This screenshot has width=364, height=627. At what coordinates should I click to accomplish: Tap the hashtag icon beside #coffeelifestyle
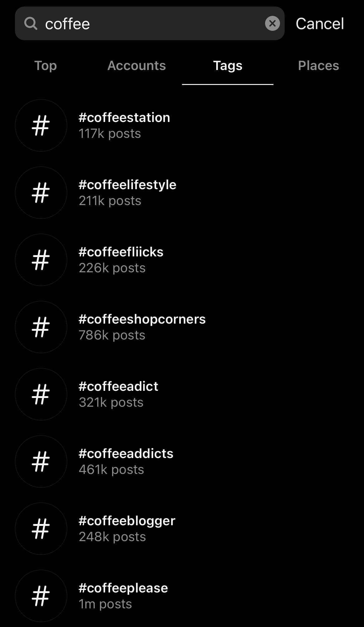(x=41, y=193)
